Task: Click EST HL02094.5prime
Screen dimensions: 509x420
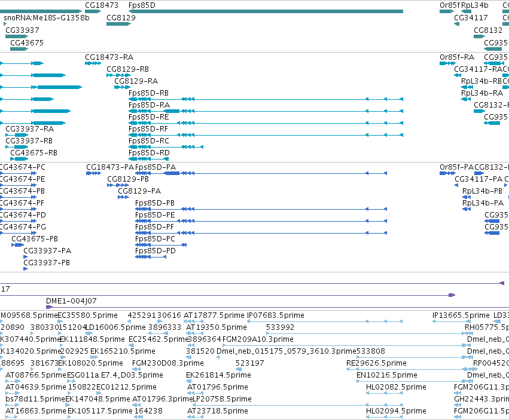Action: coord(396,411)
